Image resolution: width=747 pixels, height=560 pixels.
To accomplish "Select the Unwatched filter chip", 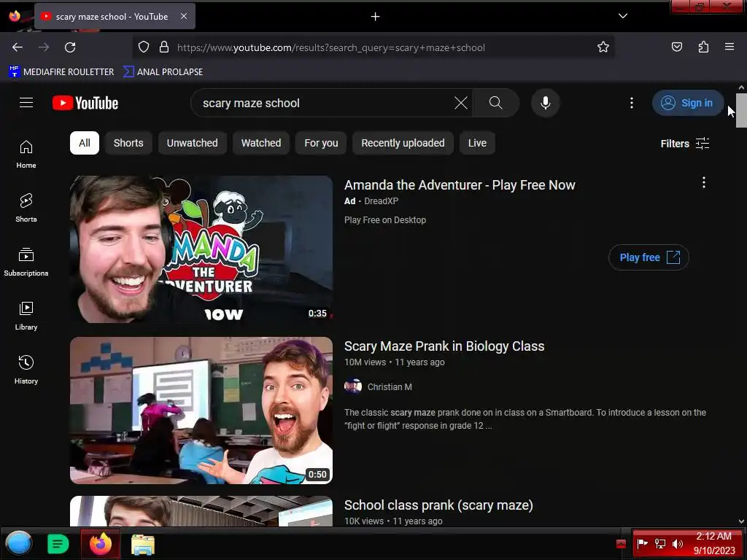I will tap(192, 143).
